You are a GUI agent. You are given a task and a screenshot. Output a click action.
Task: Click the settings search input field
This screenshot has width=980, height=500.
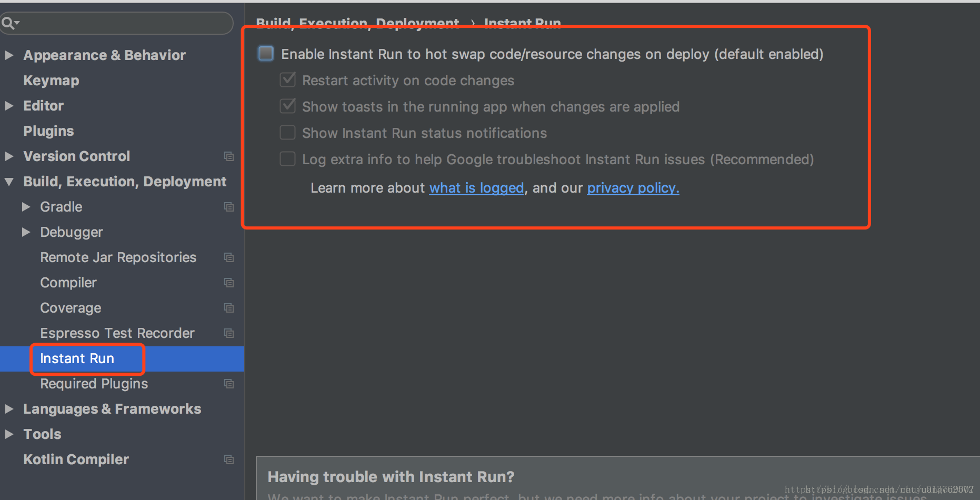pos(116,23)
